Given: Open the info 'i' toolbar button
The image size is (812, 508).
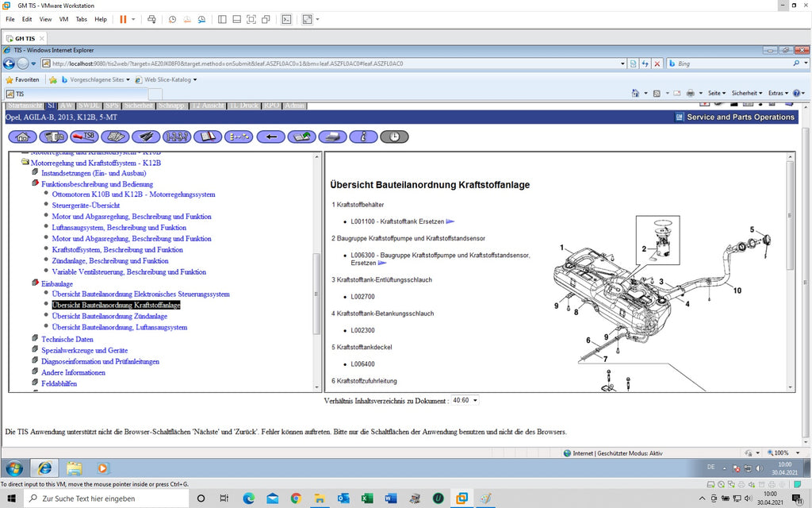Looking at the screenshot, I should pos(363,137).
